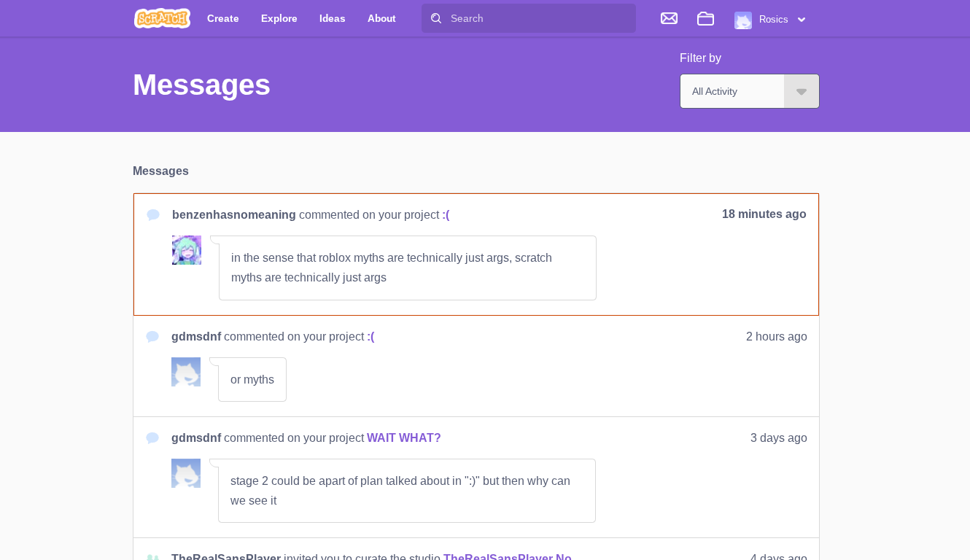Click the comment icon beside gdmsdnf's 'or myths' message
Viewport: 970px width, 560px height.
[152, 336]
